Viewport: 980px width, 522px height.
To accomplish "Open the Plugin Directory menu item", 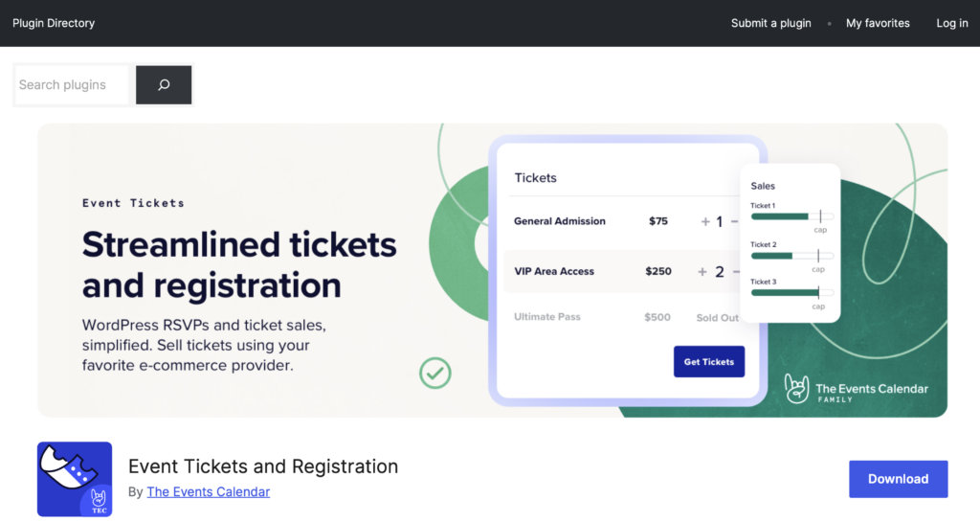I will tap(54, 23).
